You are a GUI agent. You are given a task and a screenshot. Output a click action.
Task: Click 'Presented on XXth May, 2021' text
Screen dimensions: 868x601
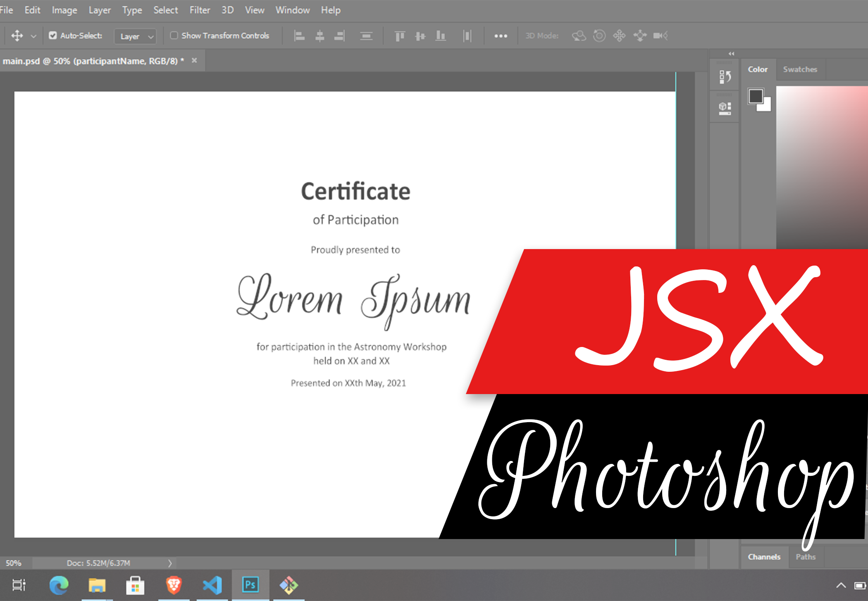pyautogui.click(x=348, y=383)
